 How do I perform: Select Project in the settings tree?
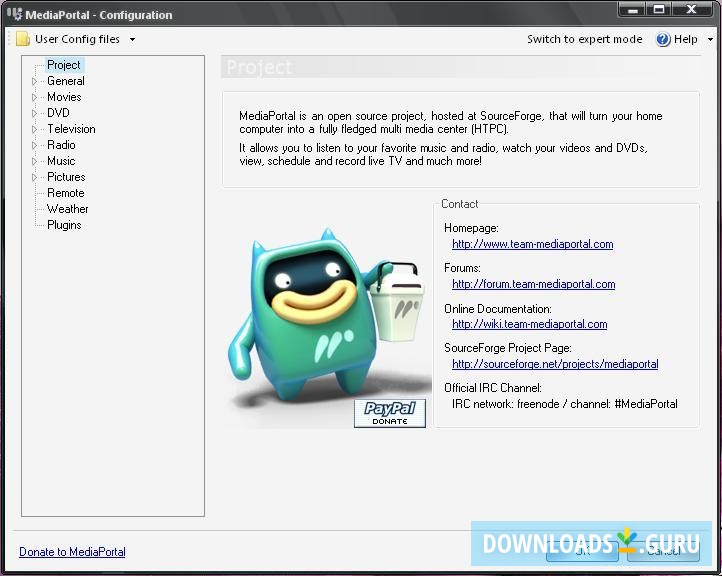point(64,65)
